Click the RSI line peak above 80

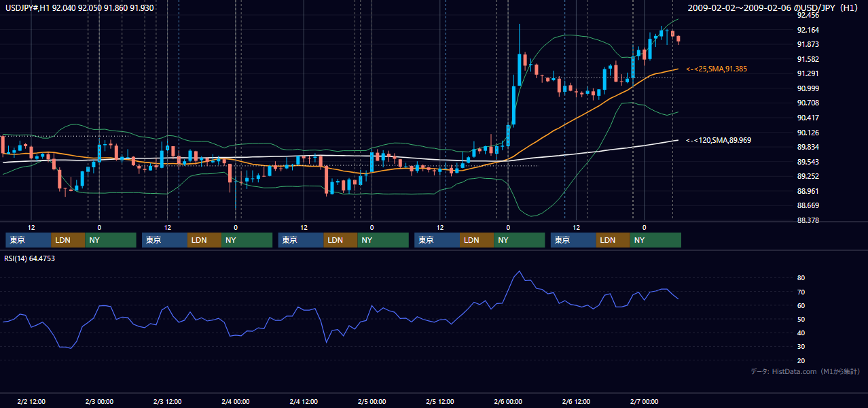coord(520,271)
